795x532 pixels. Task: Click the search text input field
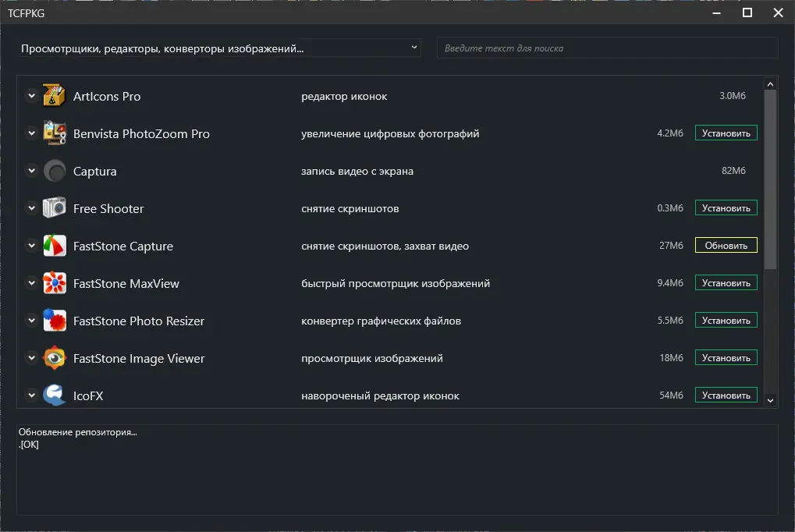(x=607, y=48)
